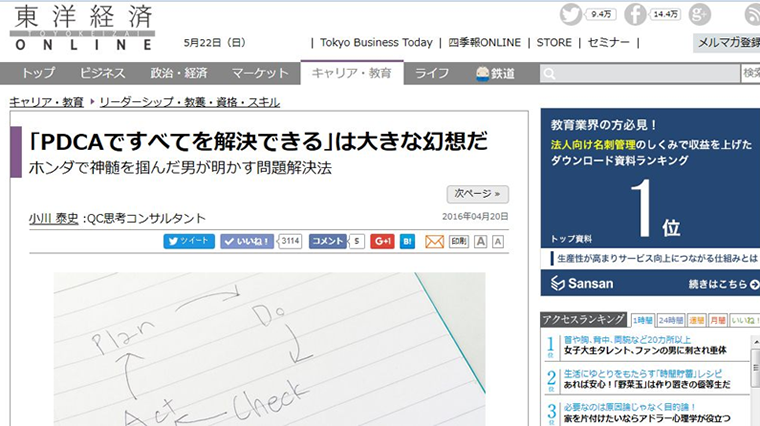The image size is (760, 426).
Task: Select the 月間 ranking tab
Action: (x=717, y=320)
